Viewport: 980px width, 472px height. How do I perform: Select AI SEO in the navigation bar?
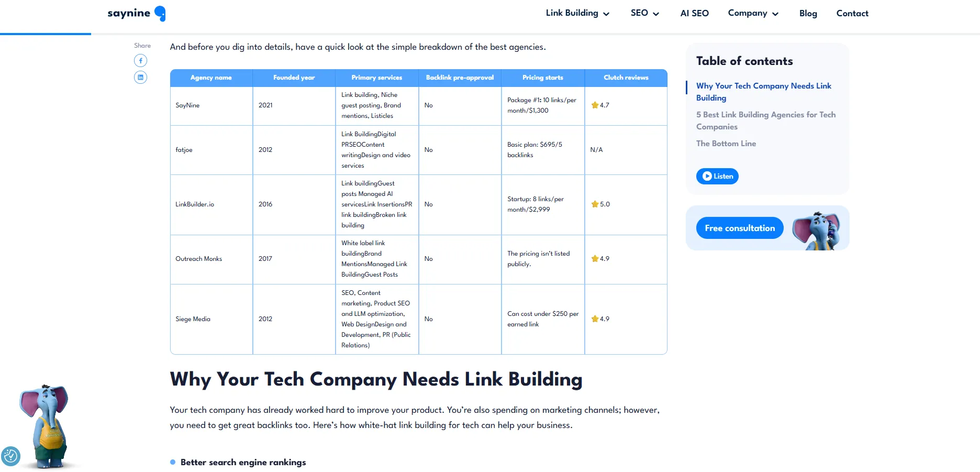coord(695,13)
